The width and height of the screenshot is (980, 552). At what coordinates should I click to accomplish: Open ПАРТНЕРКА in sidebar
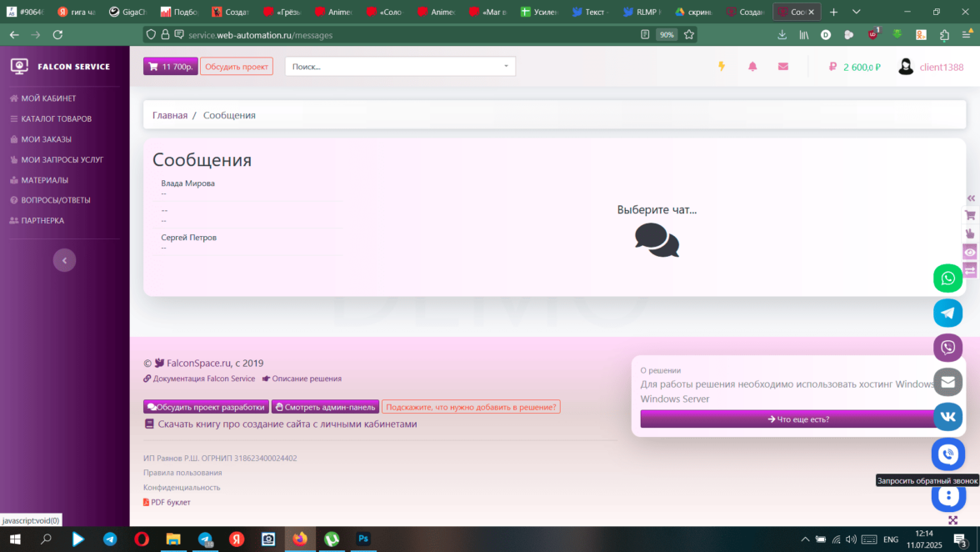(x=37, y=221)
